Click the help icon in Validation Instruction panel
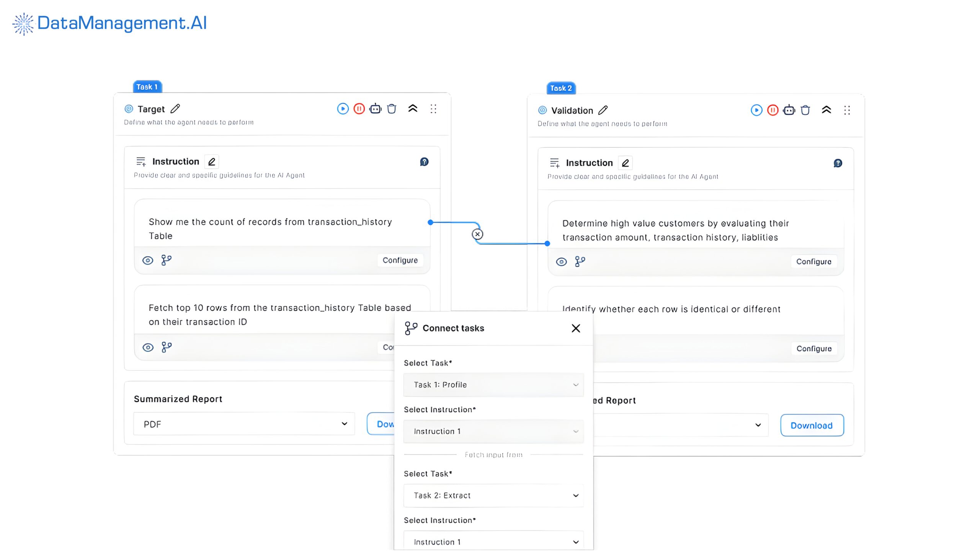 (x=838, y=163)
